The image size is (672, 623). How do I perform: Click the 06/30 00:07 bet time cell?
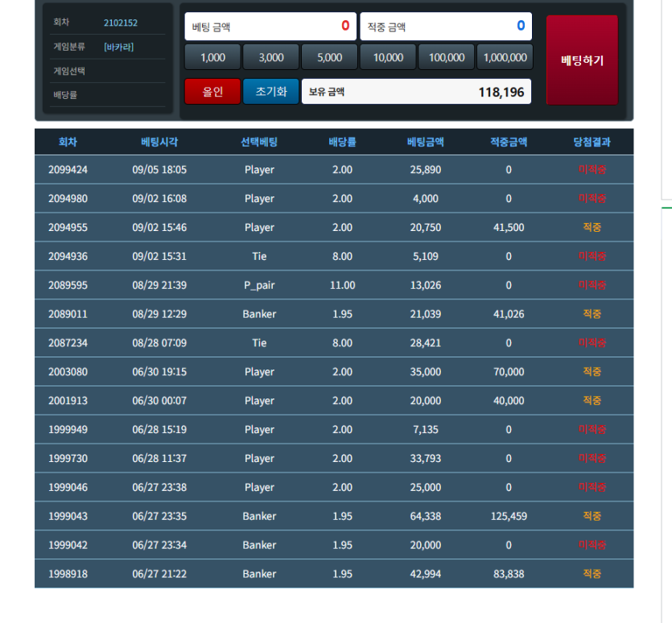pos(159,401)
